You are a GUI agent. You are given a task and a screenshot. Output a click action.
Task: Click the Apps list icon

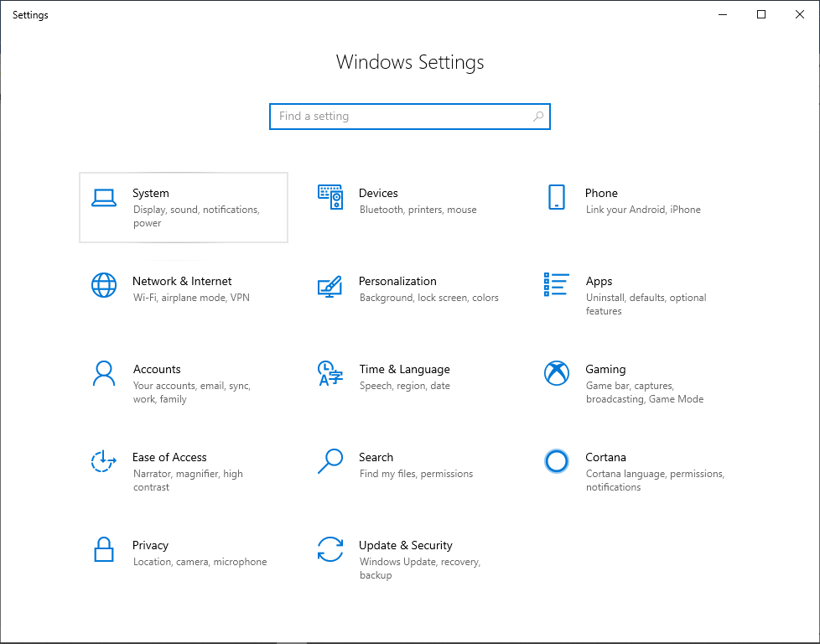pyautogui.click(x=556, y=284)
